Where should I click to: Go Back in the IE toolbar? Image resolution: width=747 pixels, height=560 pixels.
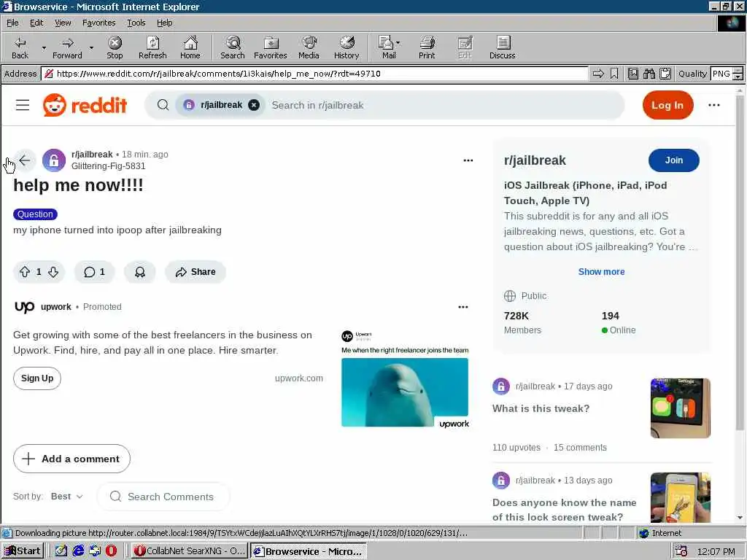click(x=20, y=47)
